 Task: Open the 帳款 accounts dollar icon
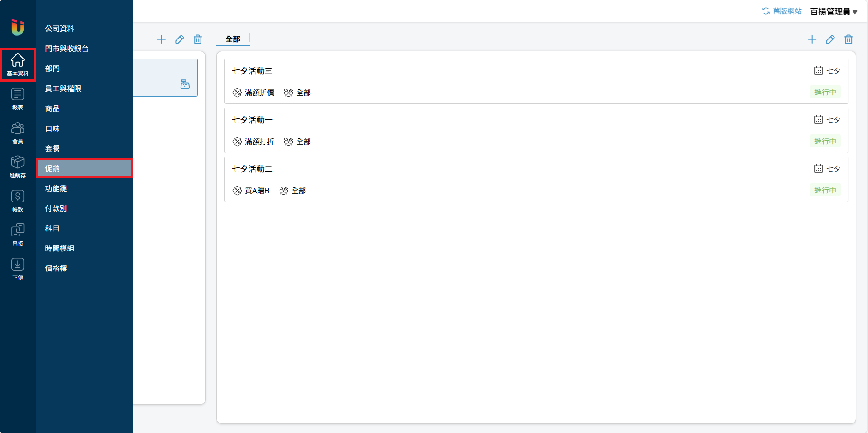click(18, 201)
